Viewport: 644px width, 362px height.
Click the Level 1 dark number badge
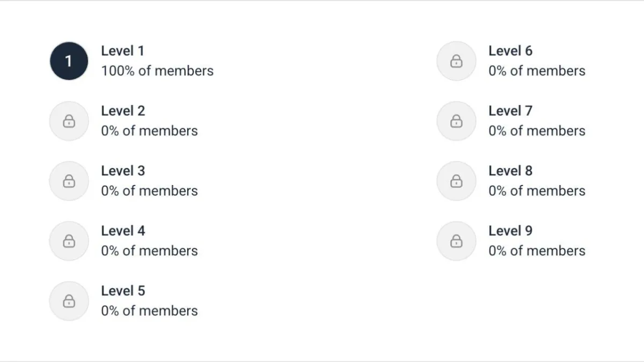pyautogui.click(x=69, y=61)
